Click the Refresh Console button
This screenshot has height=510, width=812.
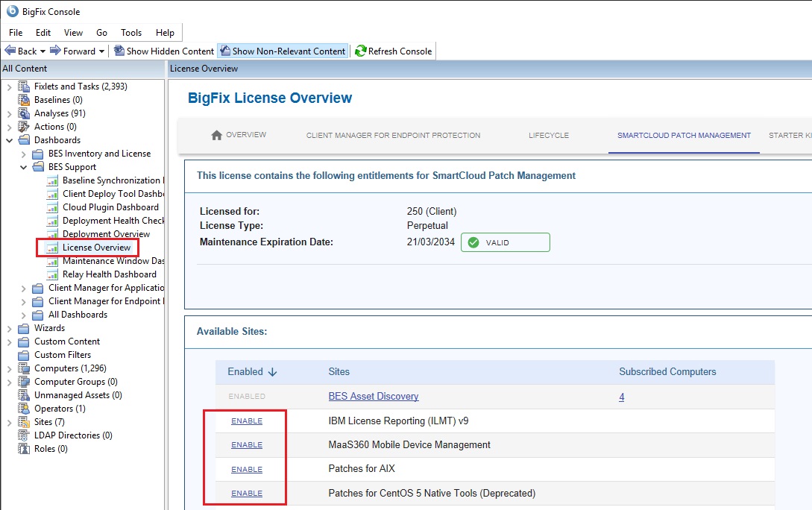[394, 51]
